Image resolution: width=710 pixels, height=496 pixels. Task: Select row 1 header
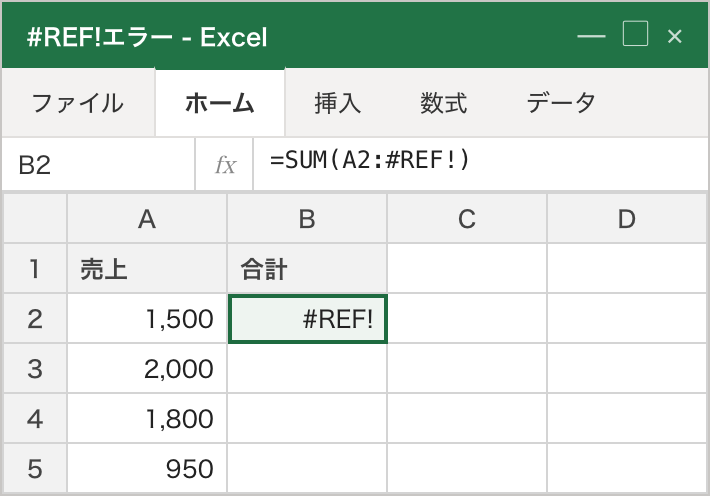(35, 269)
